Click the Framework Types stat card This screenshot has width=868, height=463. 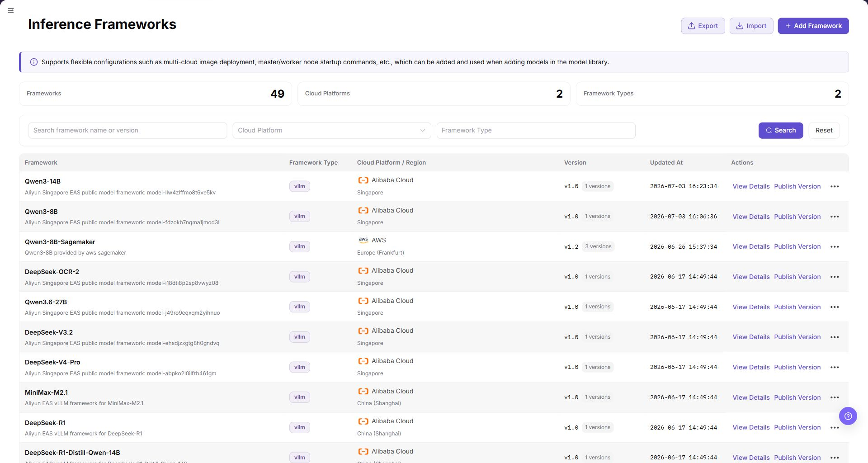coord(712,94)
